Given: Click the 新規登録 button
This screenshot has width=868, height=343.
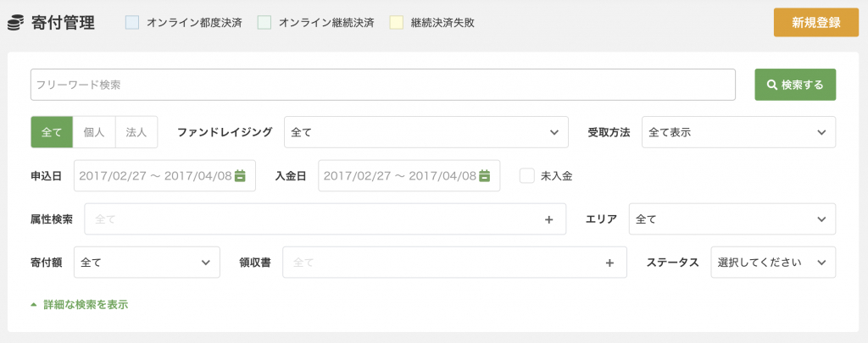Looking at the screenshot, I should click(816, 23).
